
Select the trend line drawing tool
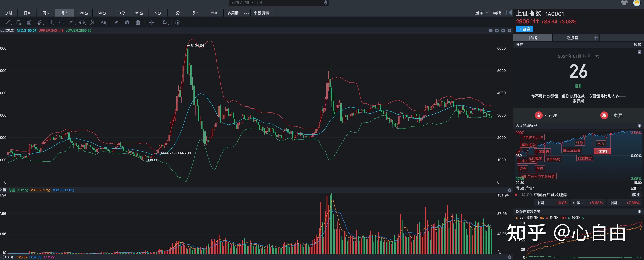[7, 22]
